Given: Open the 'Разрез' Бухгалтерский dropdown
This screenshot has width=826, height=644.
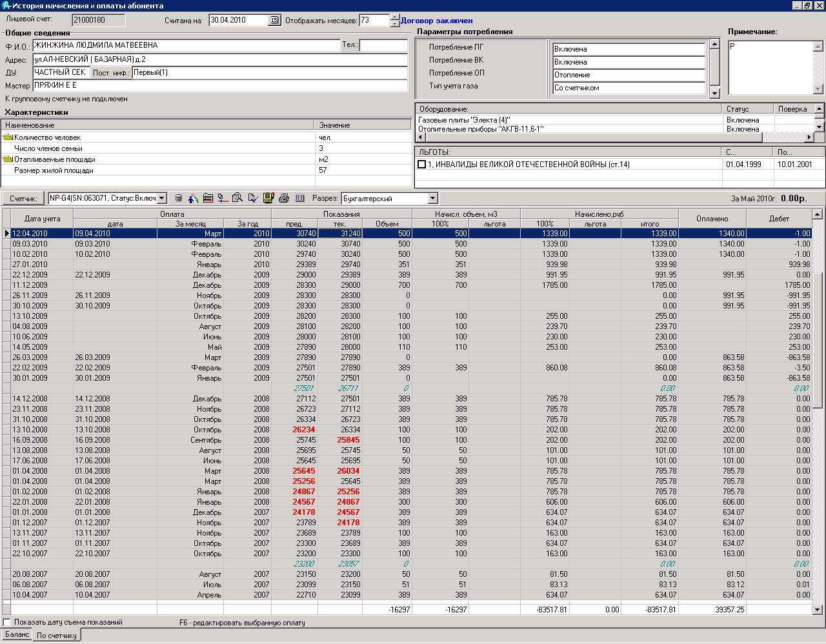Looking at the screenshot, I should pos(432,199).
